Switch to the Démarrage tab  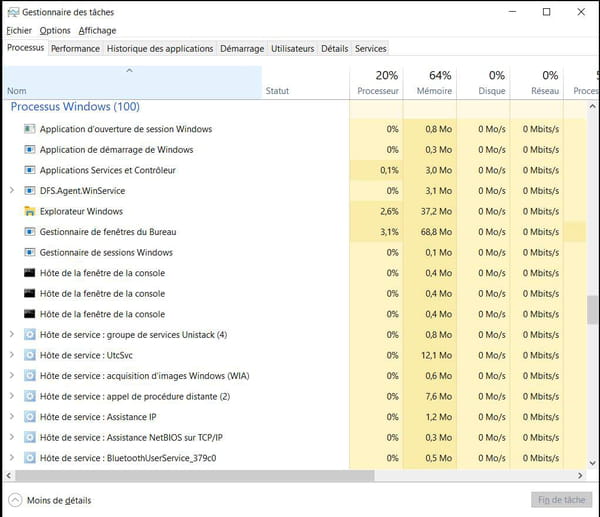(x=242, y=49)
